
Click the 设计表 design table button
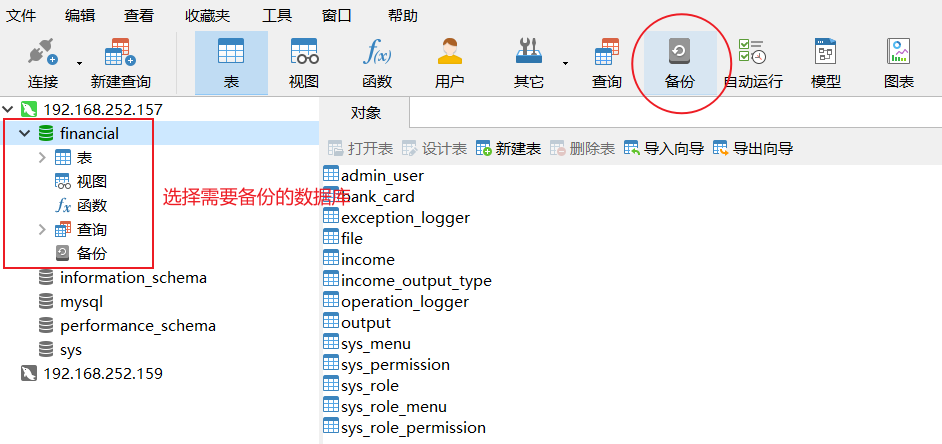pyautogui.click(x=434, y=148)
